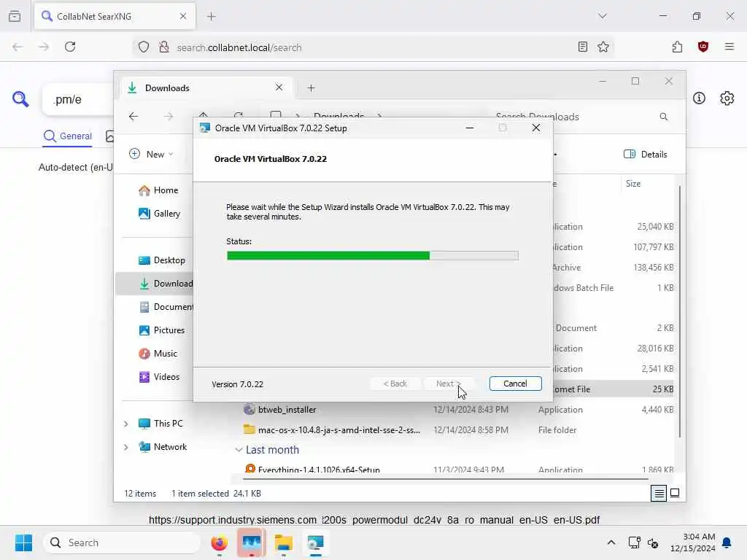Image resolution: width=747 pixels, height=560 pixels.
Task: Switch Explorer to large thumbnails view
Action: click(x=675, y=494)
